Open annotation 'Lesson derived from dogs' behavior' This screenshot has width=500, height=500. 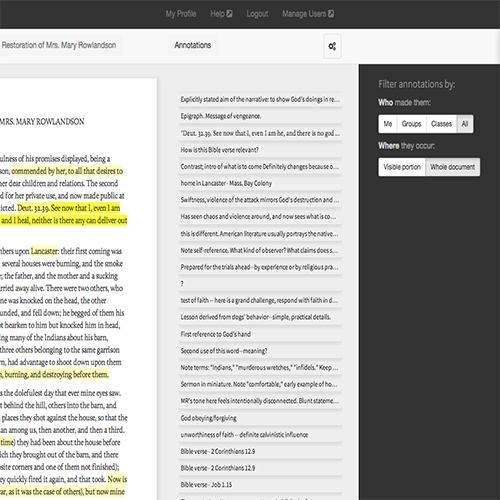pyautogui.click(x=260, y=317)
